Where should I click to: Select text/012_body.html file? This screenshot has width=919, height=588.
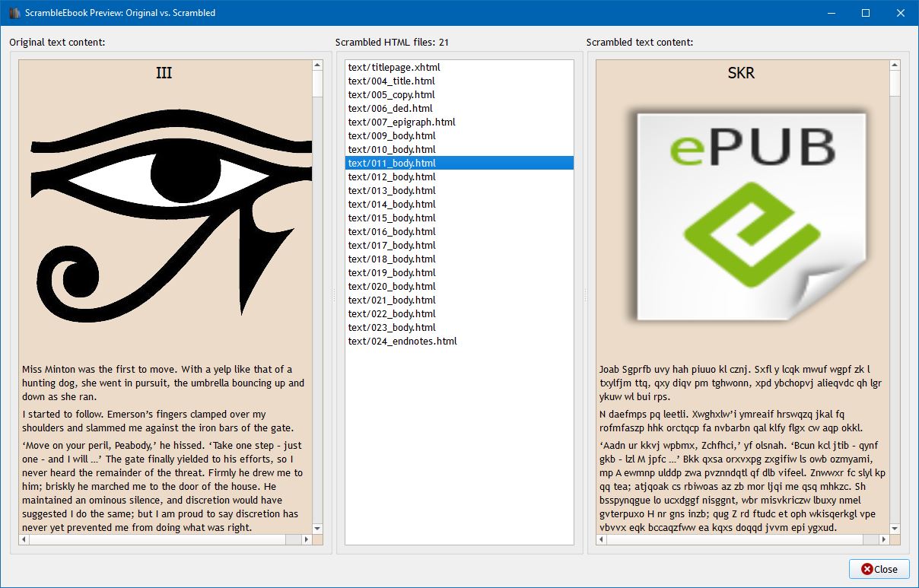click(459, 176)
